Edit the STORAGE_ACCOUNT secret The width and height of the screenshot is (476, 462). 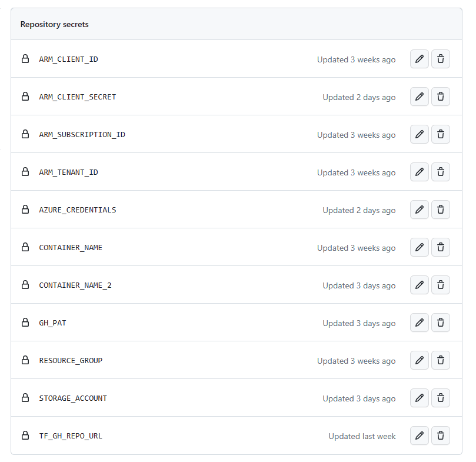pos(419,398)
